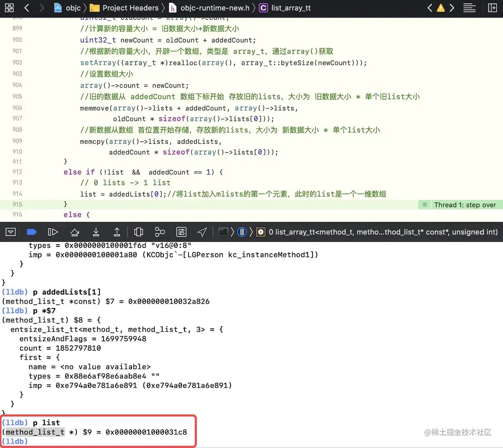Click the else { on line 916
Image resolution: width=503 pixels, height=448 pixels.
(77, 215)
